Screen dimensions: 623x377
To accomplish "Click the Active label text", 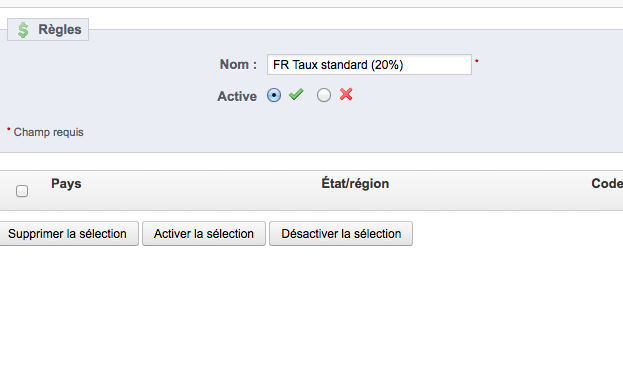I will (237, 96).
